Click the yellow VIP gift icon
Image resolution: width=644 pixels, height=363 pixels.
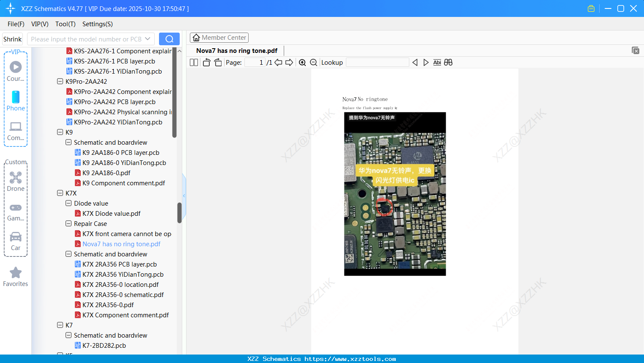click(591, 8)
